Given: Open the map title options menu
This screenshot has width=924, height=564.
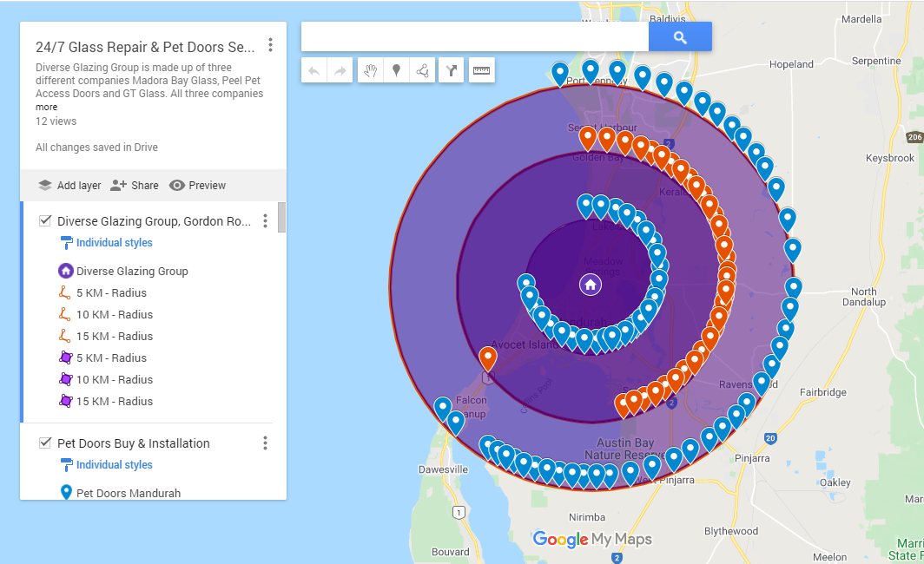Looking at the screenshot, I should point(272,44).
